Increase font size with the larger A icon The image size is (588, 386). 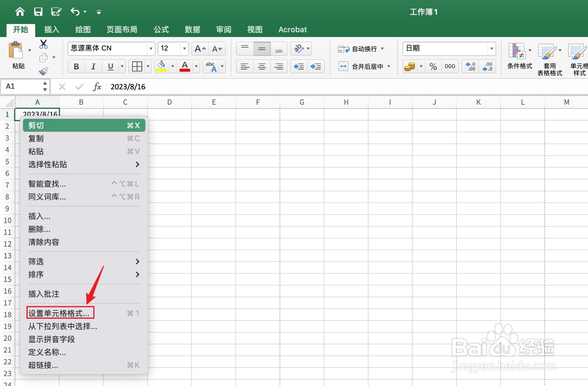click(200, 49)
